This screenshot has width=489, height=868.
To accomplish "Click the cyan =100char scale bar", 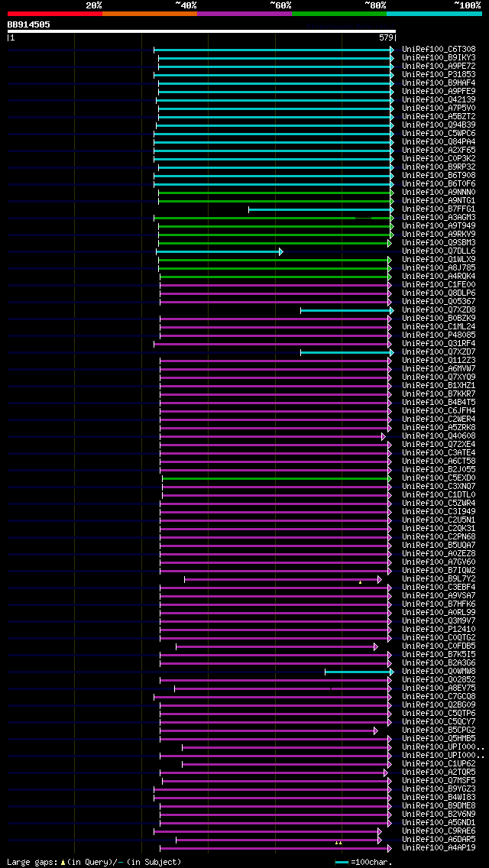I will click(342, 863).
